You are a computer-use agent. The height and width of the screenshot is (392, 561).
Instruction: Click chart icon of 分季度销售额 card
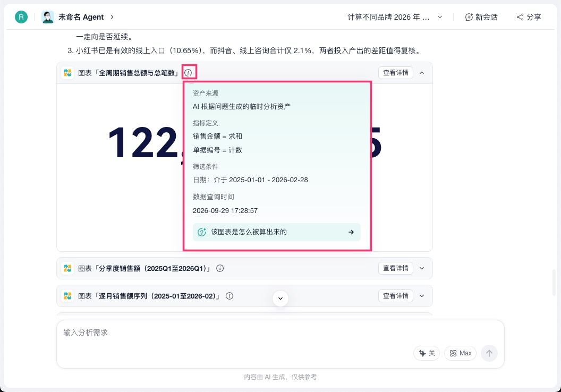[67, 268]
